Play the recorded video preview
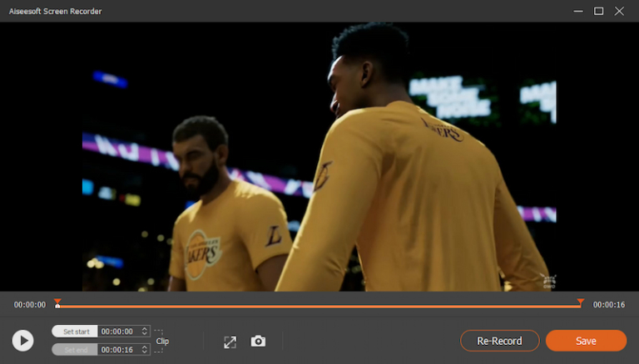 coord(23,340)
